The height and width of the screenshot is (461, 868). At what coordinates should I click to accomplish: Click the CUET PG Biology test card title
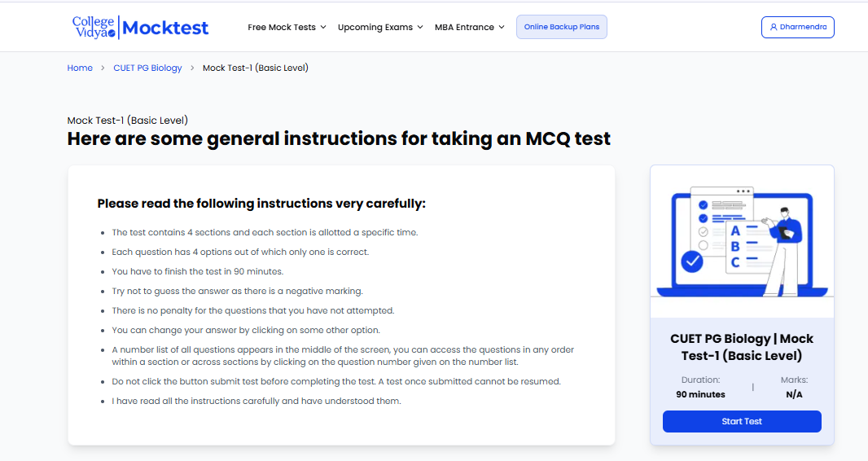click(x=742, y=347)
